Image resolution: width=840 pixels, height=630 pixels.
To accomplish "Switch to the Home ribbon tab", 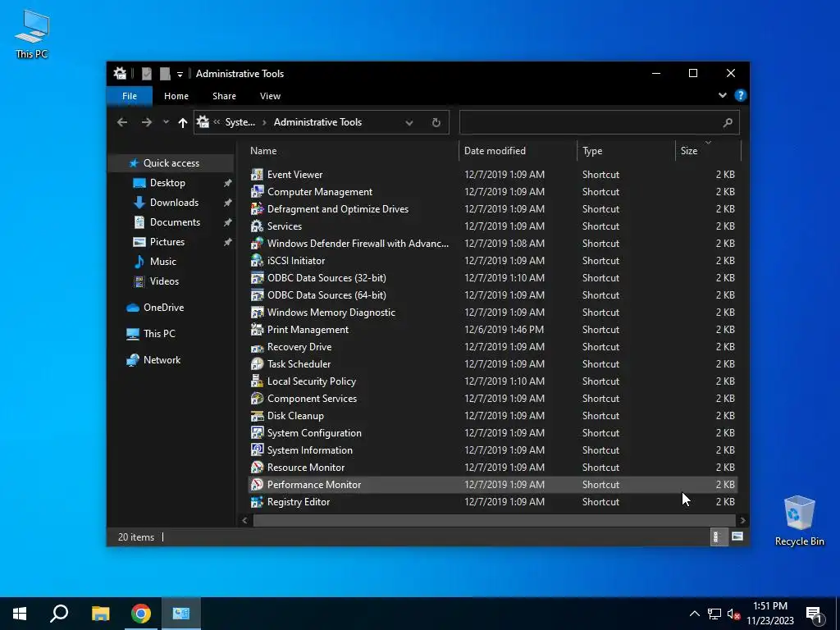I will click(x=176, y=96).
